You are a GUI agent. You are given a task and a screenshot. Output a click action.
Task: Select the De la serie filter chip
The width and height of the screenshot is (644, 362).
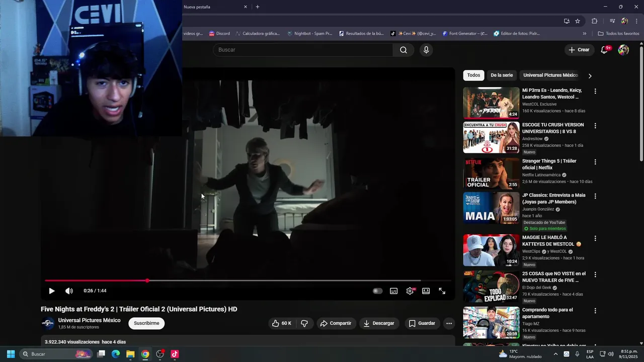pyautogui.click(x=502, y=75)
